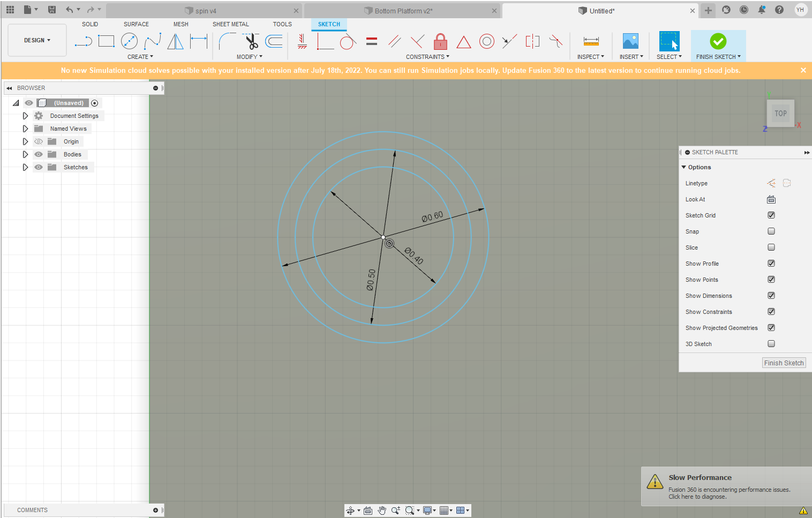This screenshot has width=812, height=518.
Task: Select the Center Diameter Circle tool
Action: click(129, 41)
